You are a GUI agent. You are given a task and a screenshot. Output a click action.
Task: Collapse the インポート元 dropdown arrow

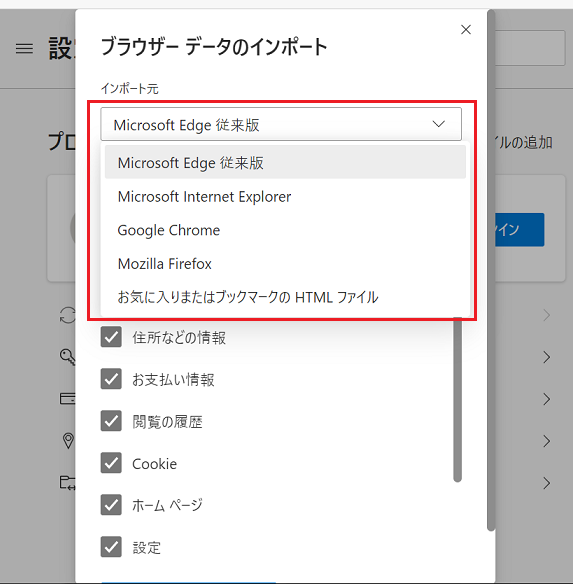(439, 124)
